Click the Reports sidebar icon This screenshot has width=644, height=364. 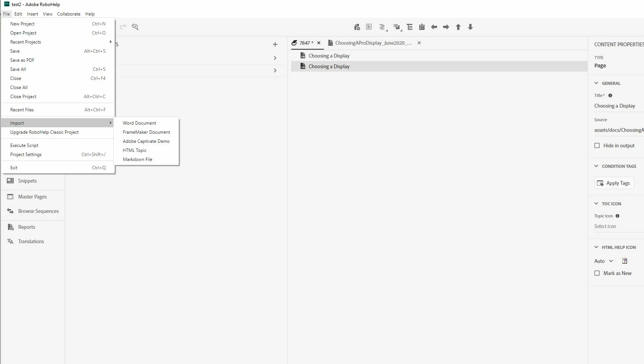(x=10, y=227)
